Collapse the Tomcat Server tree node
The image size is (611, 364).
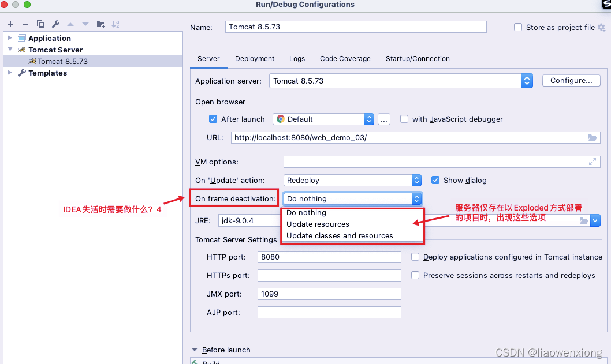click(10, 50)
